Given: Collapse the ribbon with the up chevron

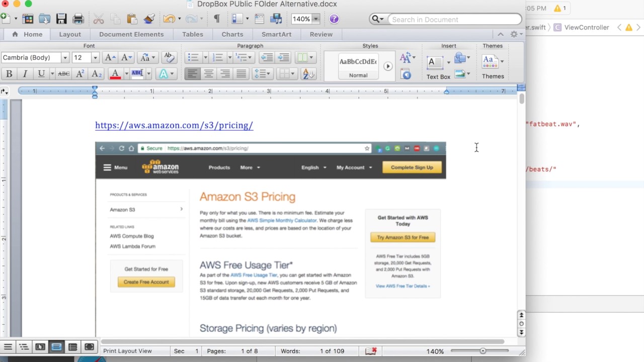Looking at the screenshot, I should click(501, 34).
